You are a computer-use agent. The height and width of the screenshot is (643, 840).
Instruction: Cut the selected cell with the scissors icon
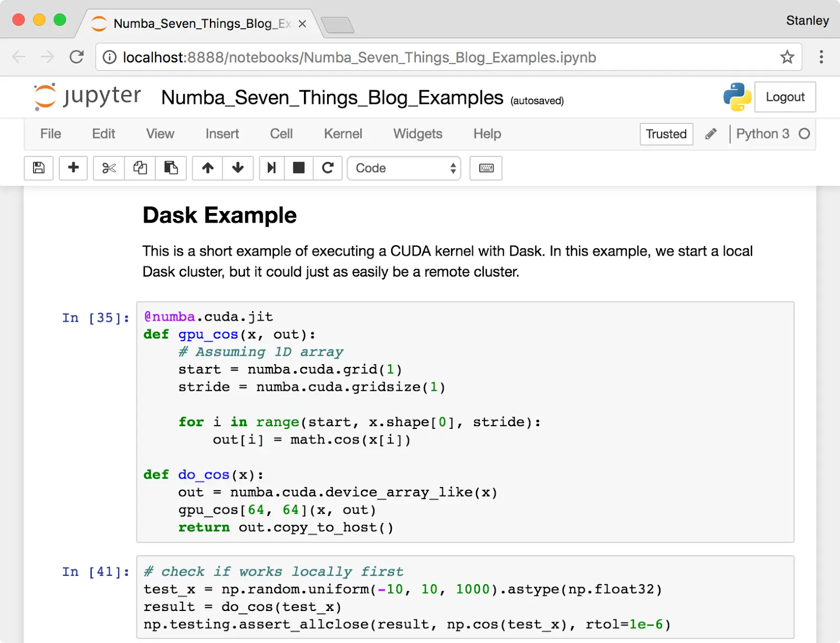click(x=108, y=168)
